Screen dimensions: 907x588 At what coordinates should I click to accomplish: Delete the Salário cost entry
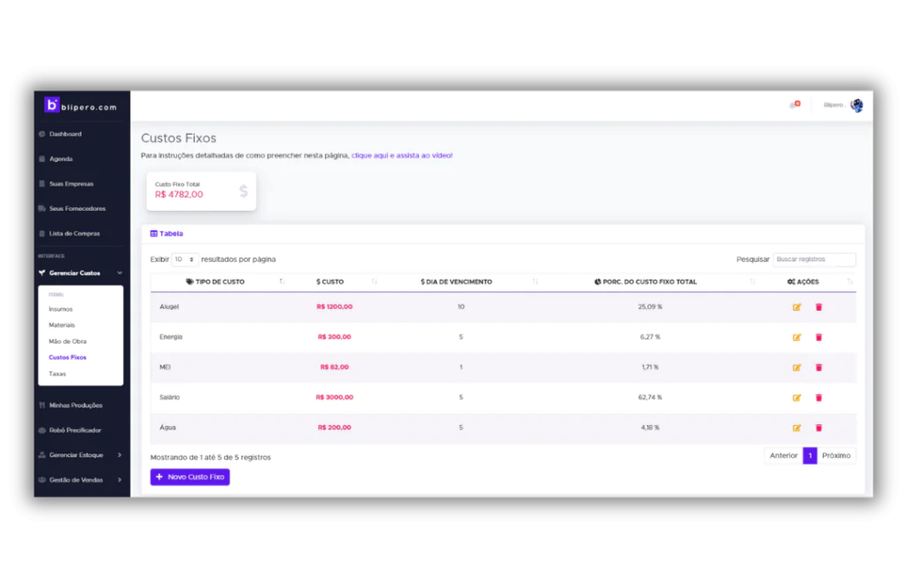(818, 398)
